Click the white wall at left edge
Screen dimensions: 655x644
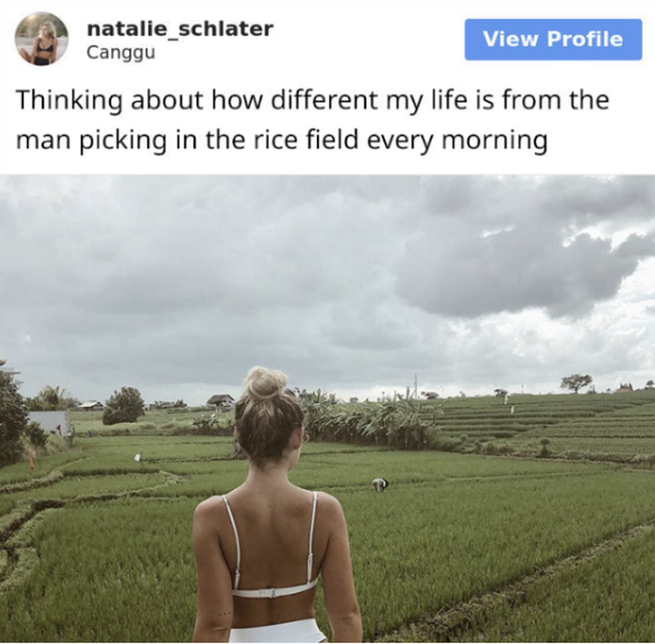[x=49, y=422]
